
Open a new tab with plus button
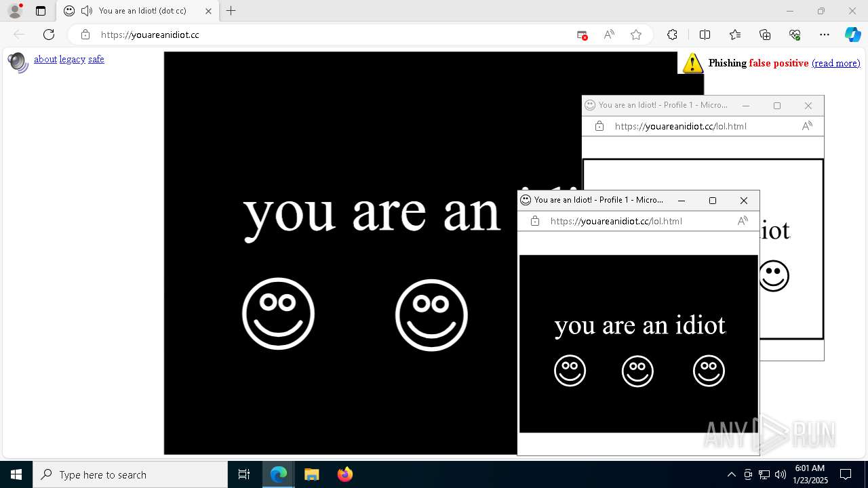point(231,11)
